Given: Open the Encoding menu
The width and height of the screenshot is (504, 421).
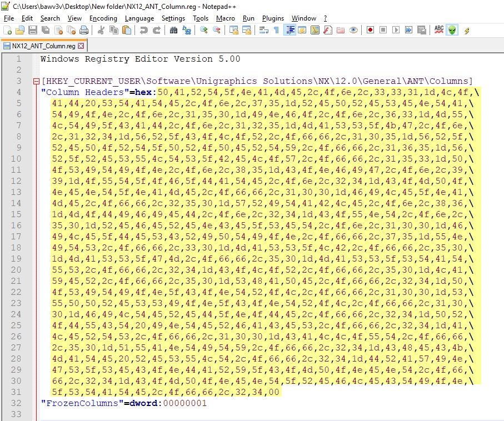Looking at the screenshot, I should click(103, 18).
